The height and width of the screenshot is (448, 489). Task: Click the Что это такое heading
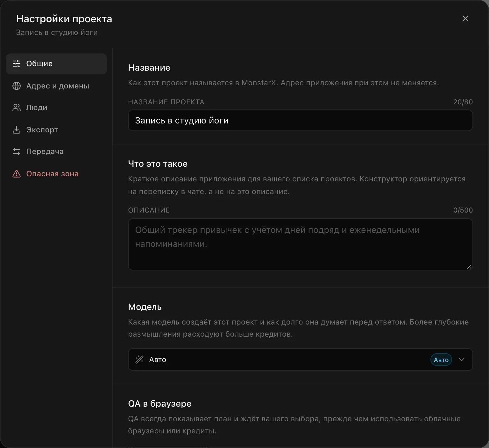(x=158, y=164)
